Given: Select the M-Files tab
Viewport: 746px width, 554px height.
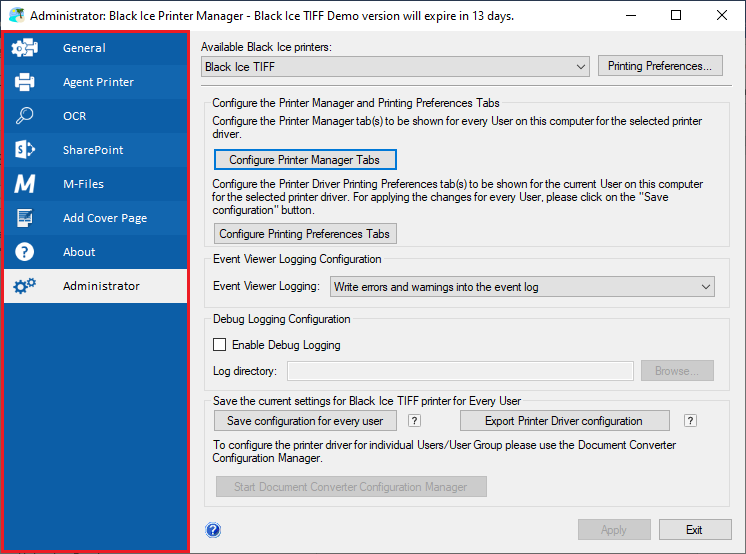Looking at the screenshot, I should pyautogui.click(x=96, y=184).
